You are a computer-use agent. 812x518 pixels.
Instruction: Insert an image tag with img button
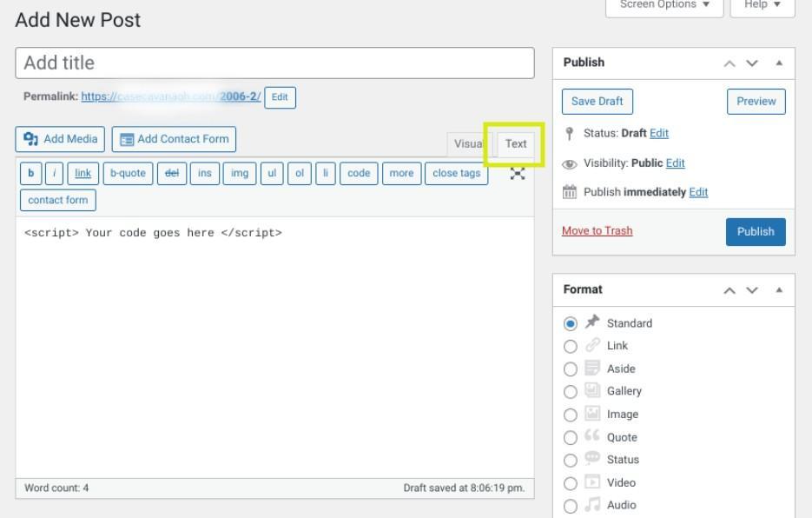pyautogui.click(x=239, y=173)
